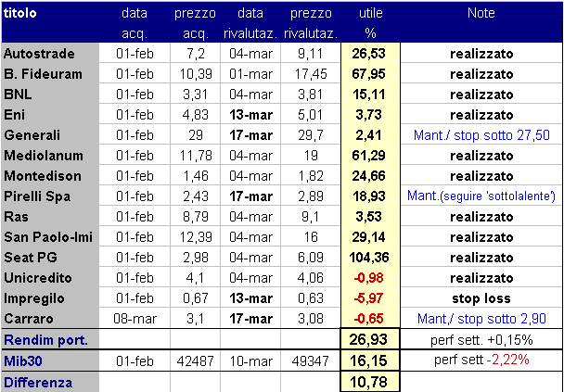The height and width of the screenshot is (392, 564).
Task: Click the 2,41 profit value
Action: pos(368,135)
